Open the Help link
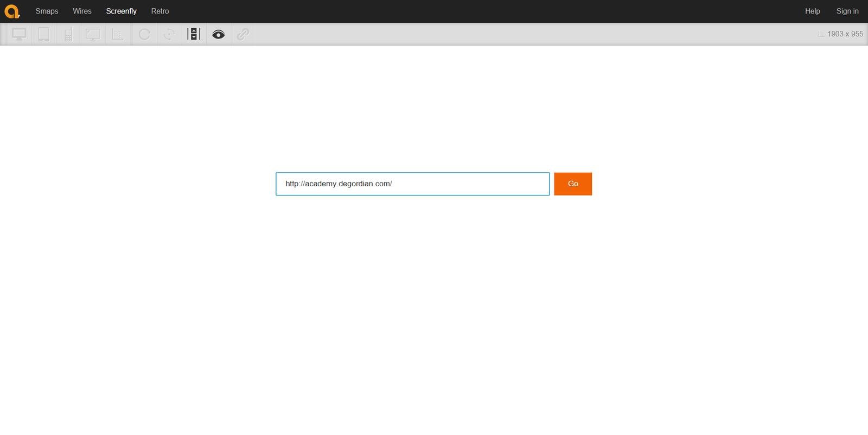The width and height of the screenshot is (868, 435). point(813,11)
